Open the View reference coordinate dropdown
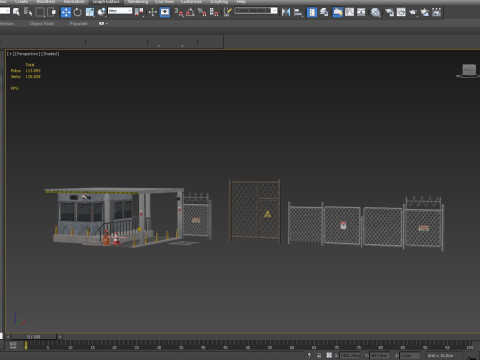This screenshot has height=360, width=480. [120, 11]
